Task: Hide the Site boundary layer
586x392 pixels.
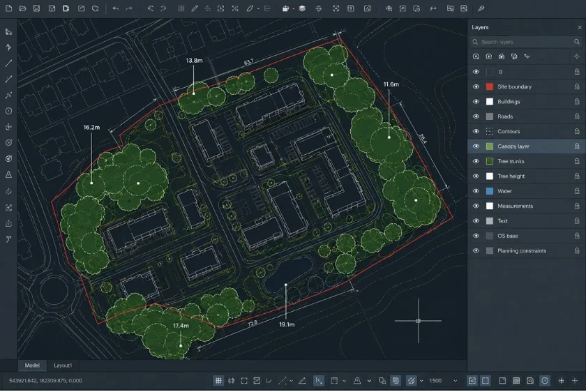Action: click(476, 86)
